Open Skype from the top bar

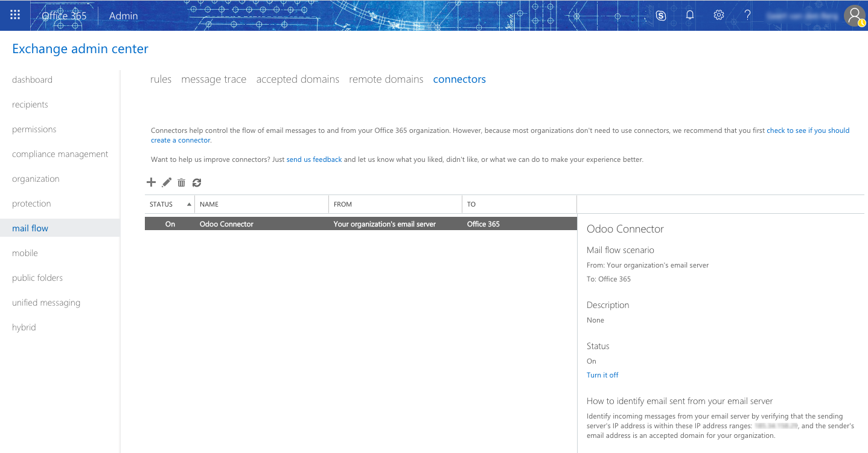pos(661,15)
